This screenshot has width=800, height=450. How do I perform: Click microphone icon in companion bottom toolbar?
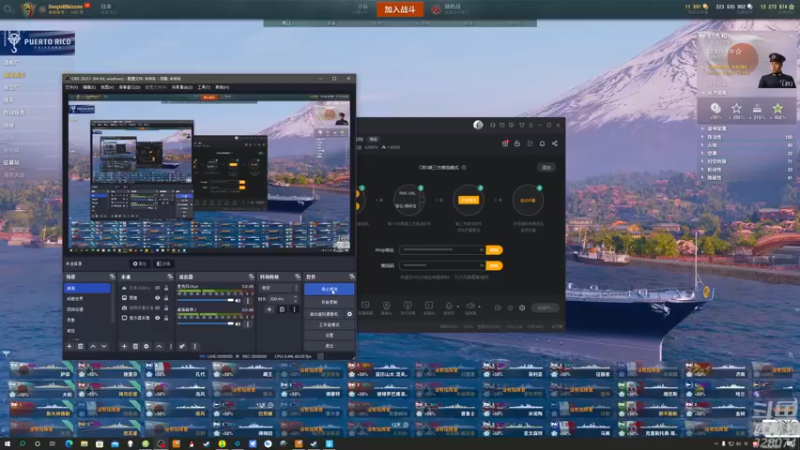tap(448, 306)
